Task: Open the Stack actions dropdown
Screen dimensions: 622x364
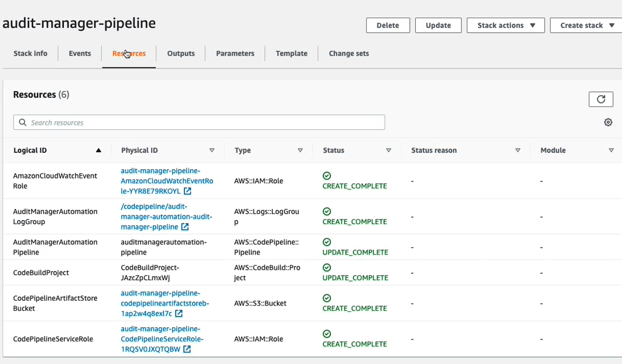Action: coord(506,25)
